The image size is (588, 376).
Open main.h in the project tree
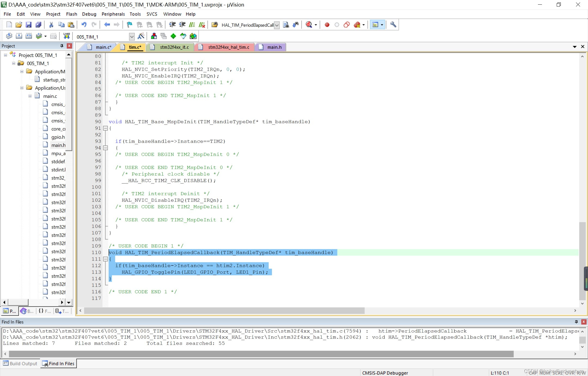[58, 145]
